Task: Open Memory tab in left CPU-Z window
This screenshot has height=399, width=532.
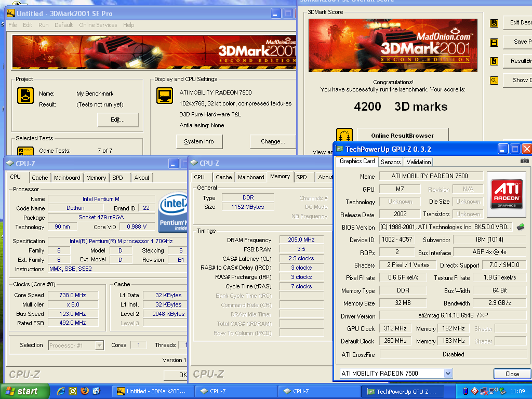Action: pyautogui.click(x=96, y=178)
